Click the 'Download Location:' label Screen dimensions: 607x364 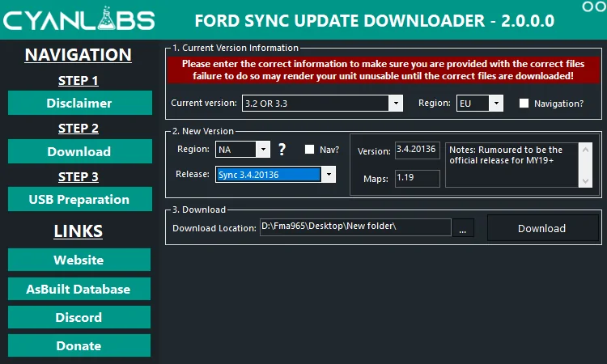pyautogui.click(x=214, y=228)
